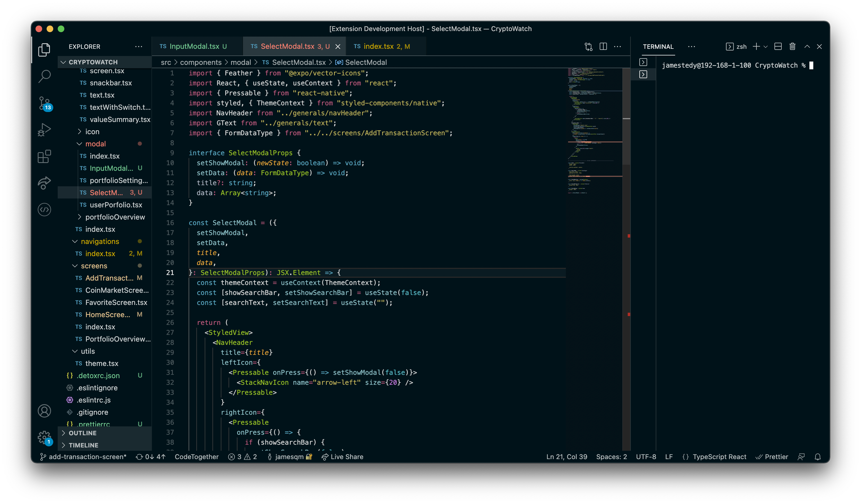
Task: Select the second terminal instance icon
Action: [x=643, y=75]
